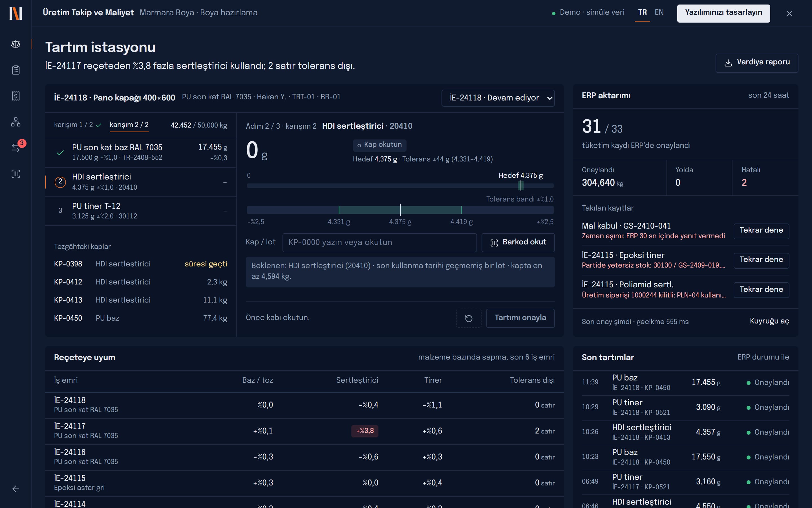Open ERP transfer icon with badge 3
The width and height of the screenshot is (812, 508).
coord(16,148)
